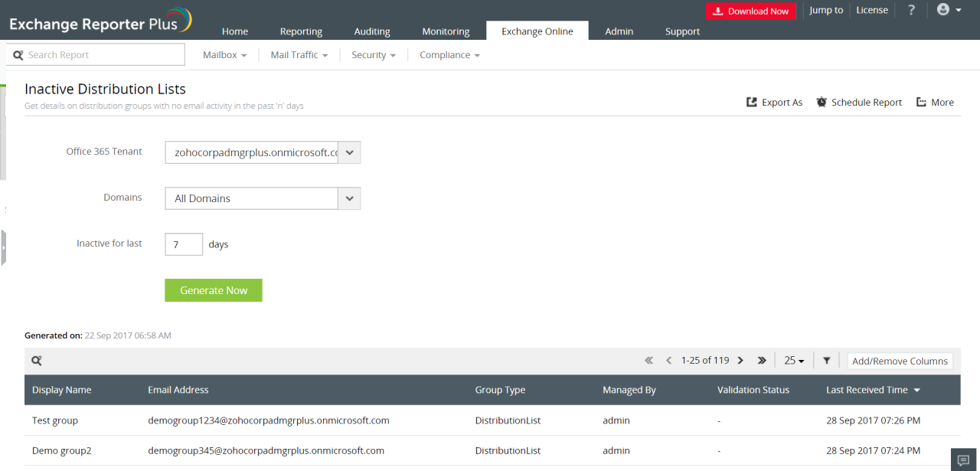Screen dimensions: 980x471
Task: Click admin in Demo group2 row
Action: [x=616, y=450]
